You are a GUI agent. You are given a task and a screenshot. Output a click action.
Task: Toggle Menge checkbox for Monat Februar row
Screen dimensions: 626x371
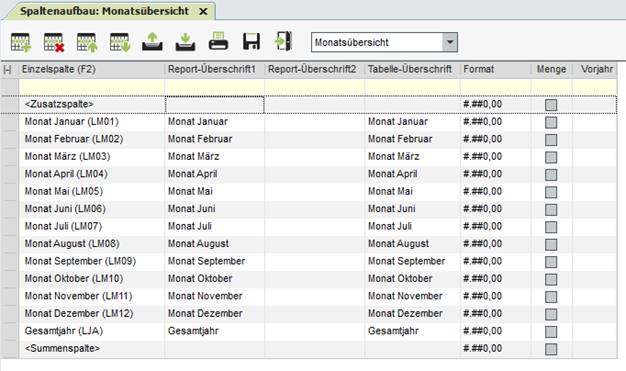coord(551,140)
